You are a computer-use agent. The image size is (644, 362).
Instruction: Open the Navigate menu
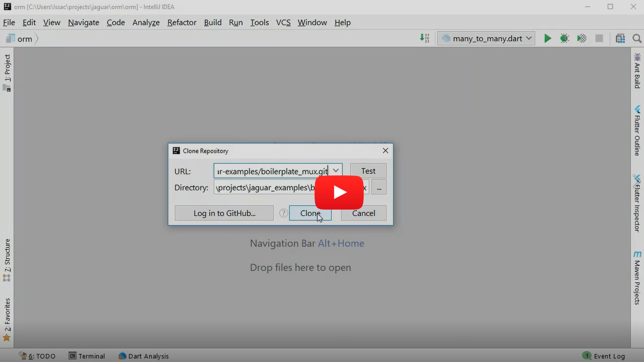coord(83,22)
